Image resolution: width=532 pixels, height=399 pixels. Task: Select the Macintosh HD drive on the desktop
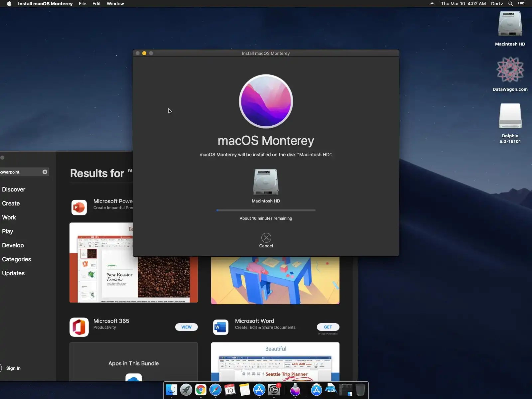tap(510, 29)
